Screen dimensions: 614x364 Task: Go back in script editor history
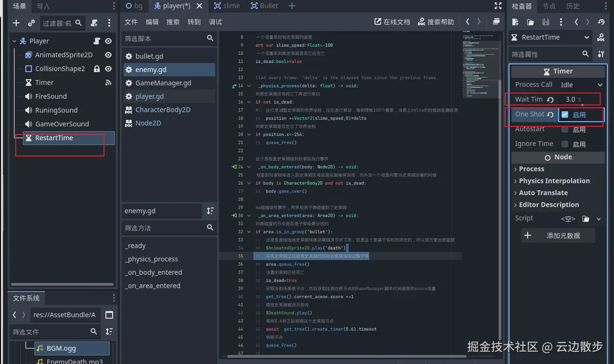pos(468,22)
